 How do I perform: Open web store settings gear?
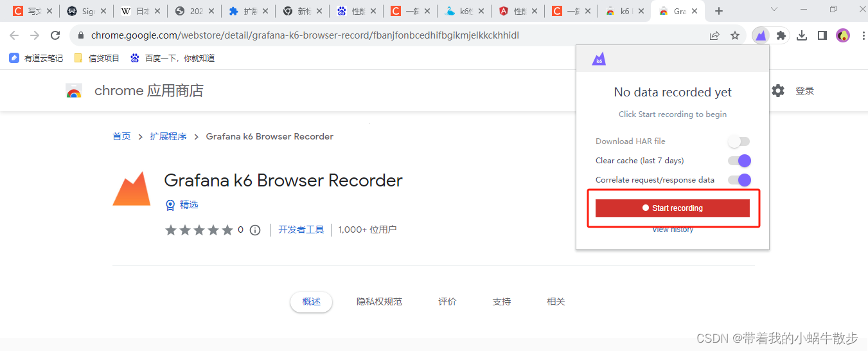(x=778, y=91)
